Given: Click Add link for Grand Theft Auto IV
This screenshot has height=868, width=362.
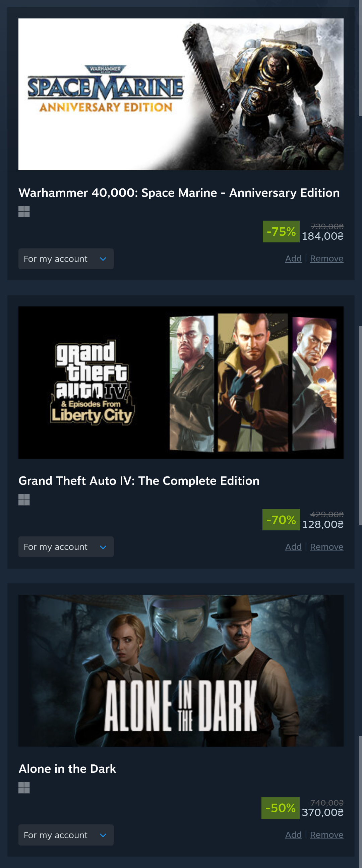Looking at the screenshot, I should [x=293, y=546].
